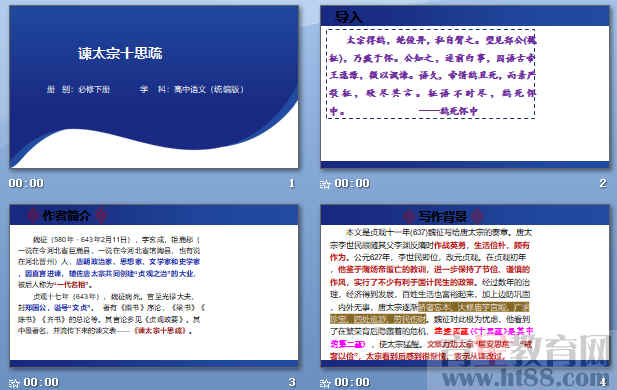617x390 pixels.
Task: Click slide number 3 label
Action: pyautogui.click(x=292, y=383)
